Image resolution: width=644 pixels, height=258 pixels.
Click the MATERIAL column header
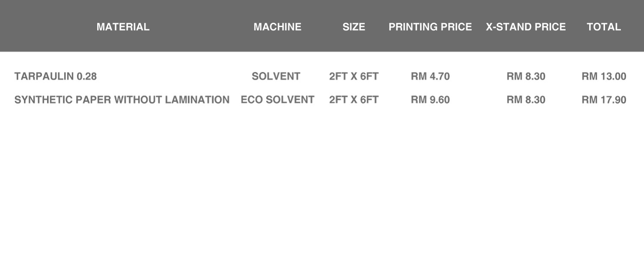click(x=123, y=27)
